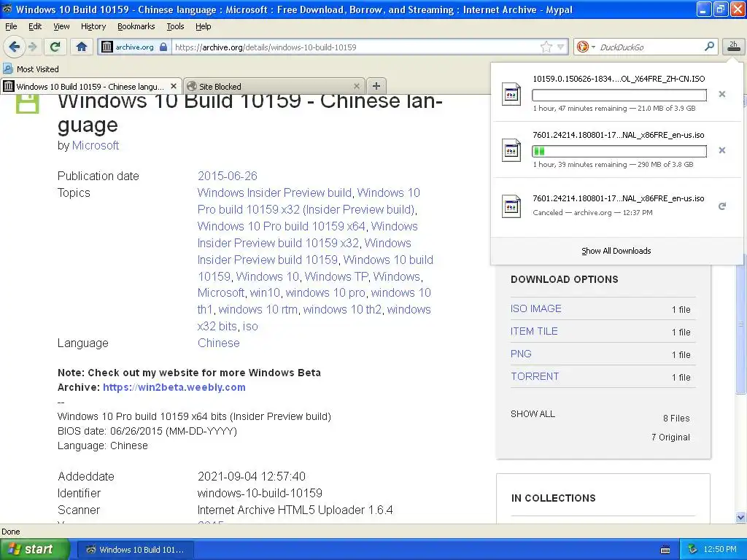Click the Chinese language link
Screen dimensions: 747x560
[219, 343]
